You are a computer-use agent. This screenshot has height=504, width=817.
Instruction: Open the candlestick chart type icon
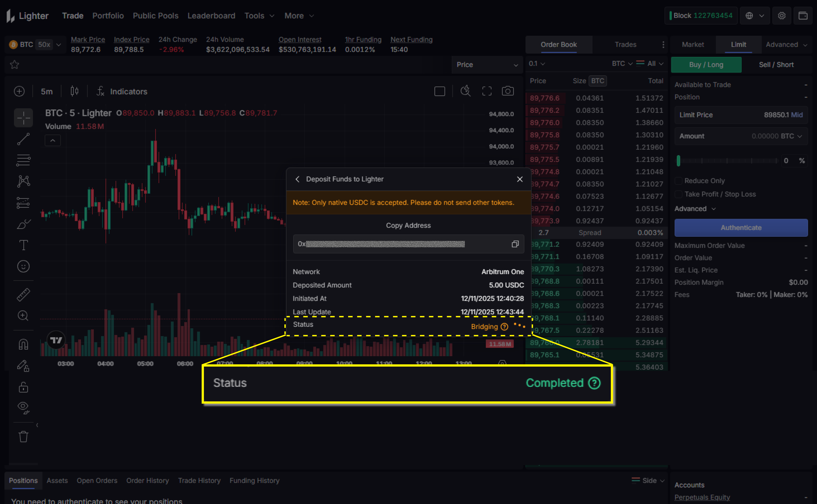(x=75, y=91)
